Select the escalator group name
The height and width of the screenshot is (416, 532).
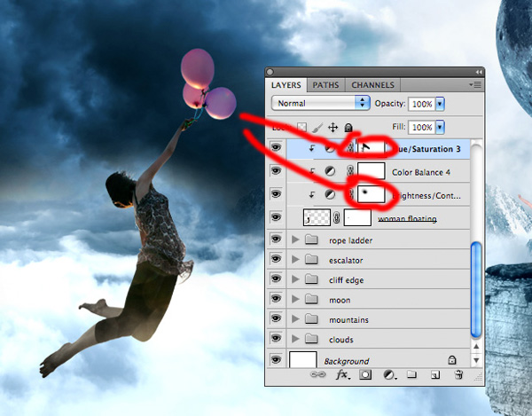(346, 260)
